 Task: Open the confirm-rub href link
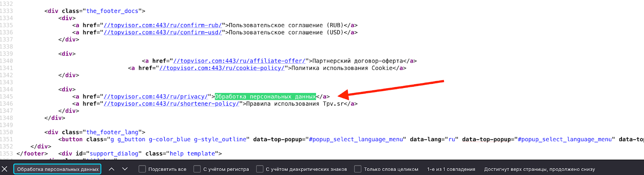click(163, 25)
